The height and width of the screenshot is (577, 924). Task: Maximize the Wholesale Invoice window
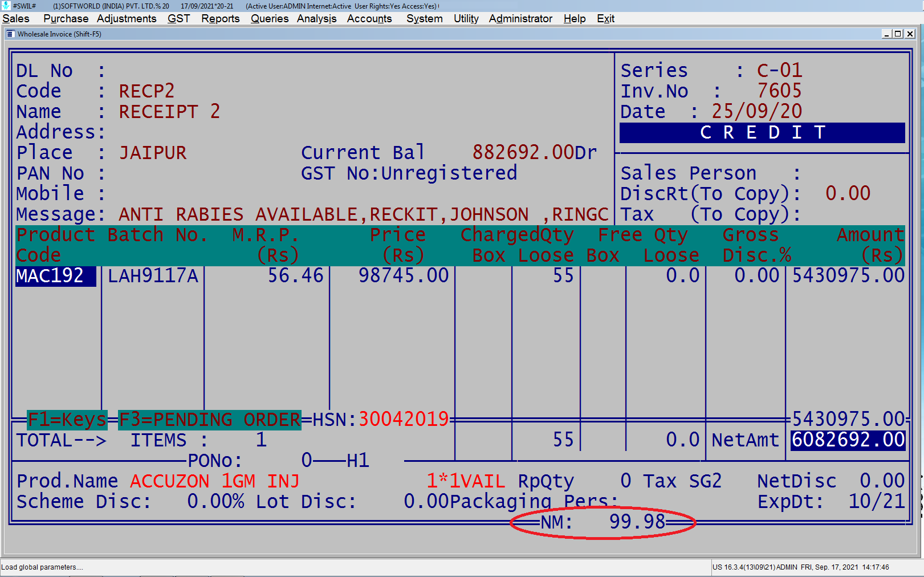pos(898,34)
